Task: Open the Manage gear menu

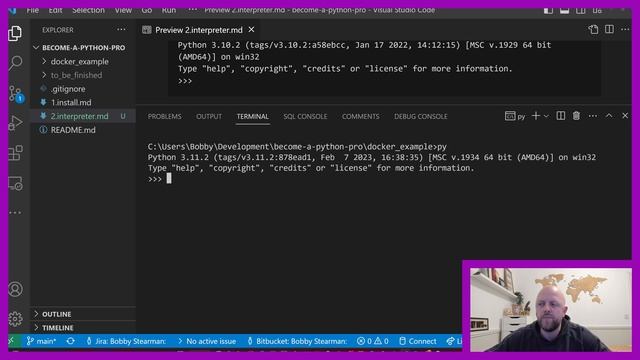Action: point(15,319)
